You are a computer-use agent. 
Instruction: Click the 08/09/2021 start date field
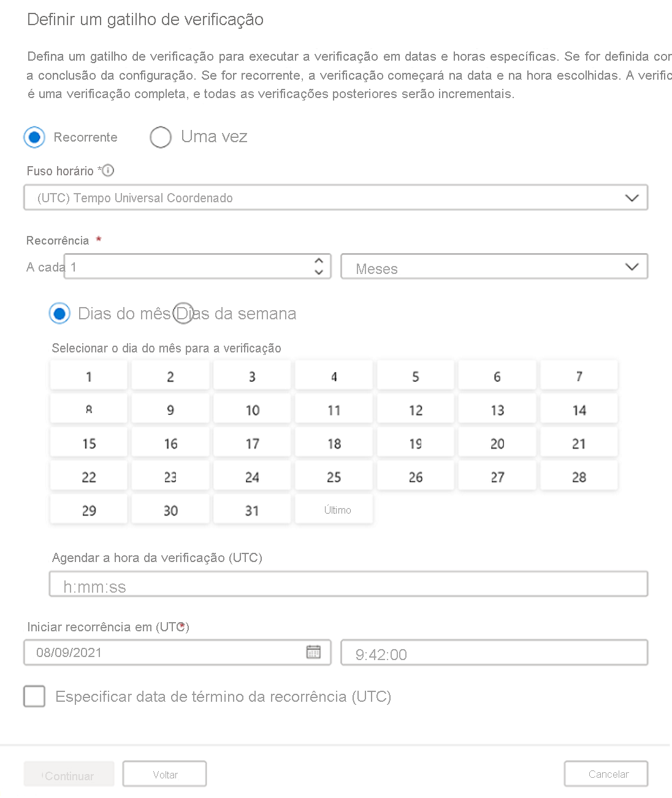153,652
